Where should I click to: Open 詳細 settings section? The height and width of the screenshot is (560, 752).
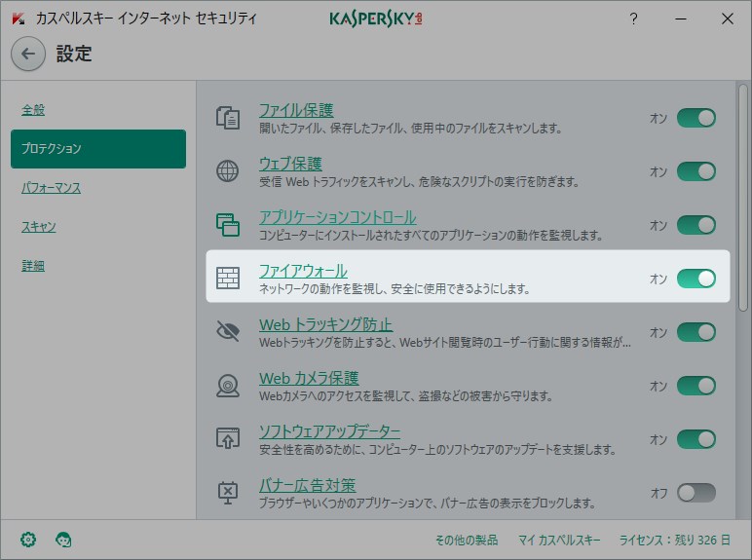33,265
